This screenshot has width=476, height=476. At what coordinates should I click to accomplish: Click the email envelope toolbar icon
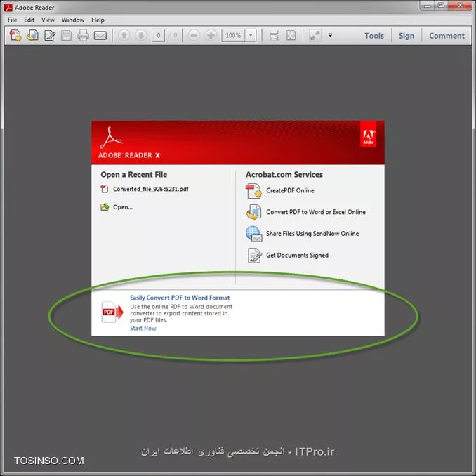point(100,36)
